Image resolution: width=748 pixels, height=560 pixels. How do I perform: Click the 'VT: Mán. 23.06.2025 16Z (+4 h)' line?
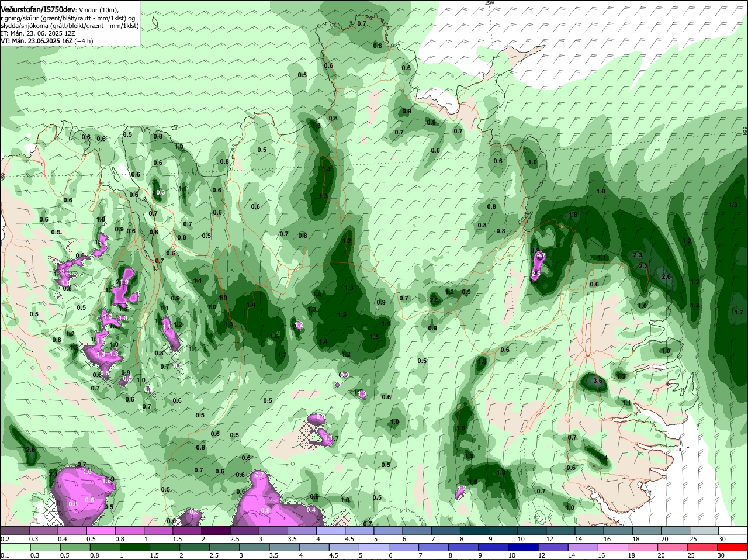click(x=47, y=41)
